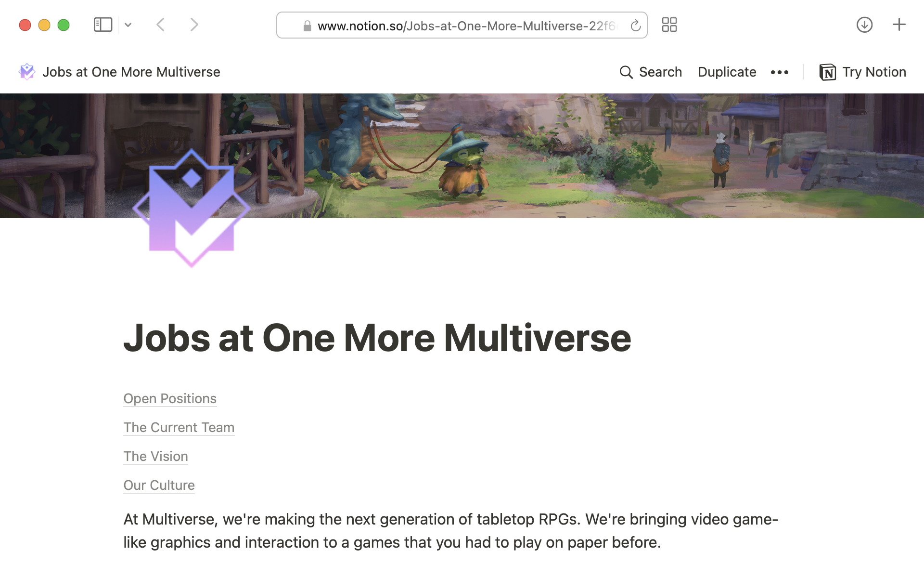This screenshot has width=924, height=578.
Task: Click the Jobs at One More Multiverse breadcrumb
Action: [131, 72]
